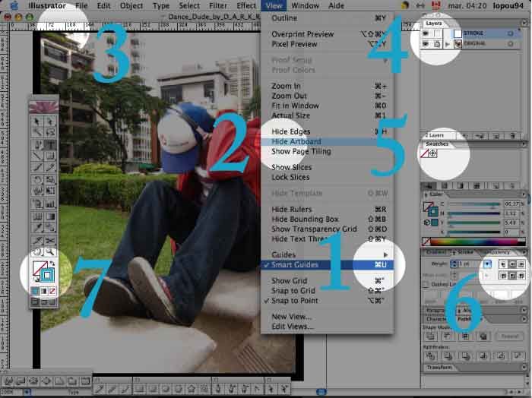The image size is (532, 398).
Task: Select the Direct Selection tool white arrow
Action: (50, 121)
